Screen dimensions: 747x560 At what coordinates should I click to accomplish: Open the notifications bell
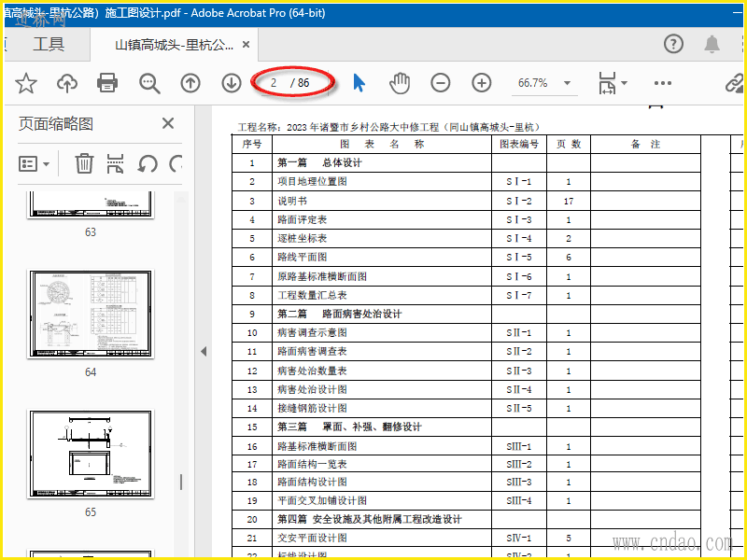tap(712, 44)
